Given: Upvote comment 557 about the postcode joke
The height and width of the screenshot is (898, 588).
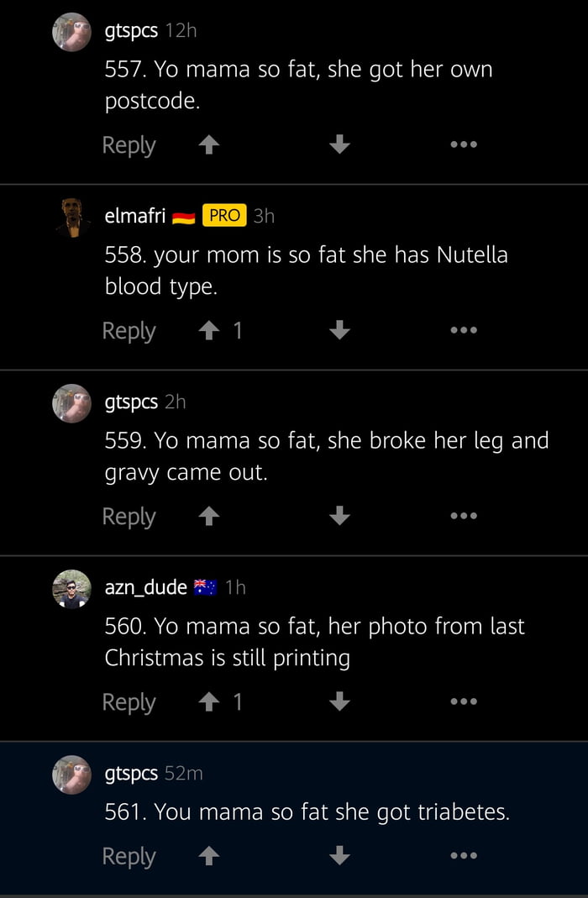Looking at the screenshot, I should point(207,144).
